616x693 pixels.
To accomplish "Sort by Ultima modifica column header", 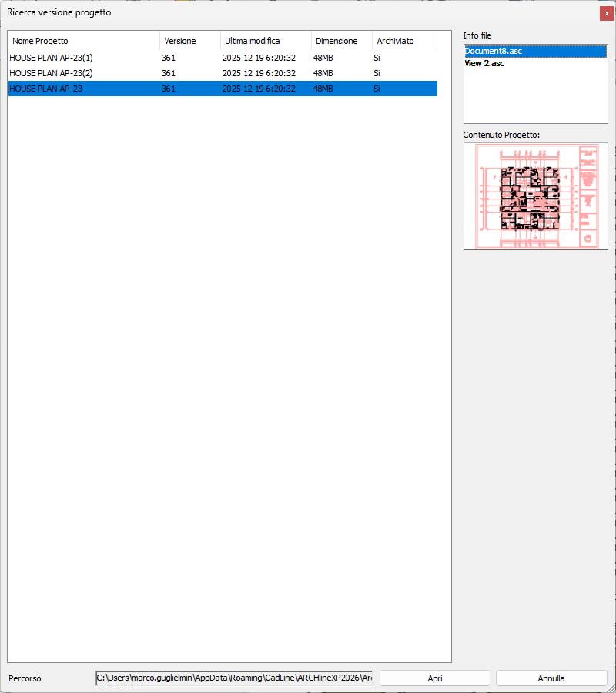I will click(265, 41).
